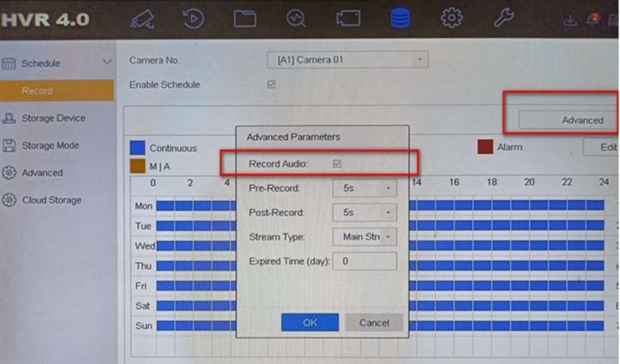Open the Maintenance wrench icon
This screenshot has width=620, height=364.
[503, 18]
